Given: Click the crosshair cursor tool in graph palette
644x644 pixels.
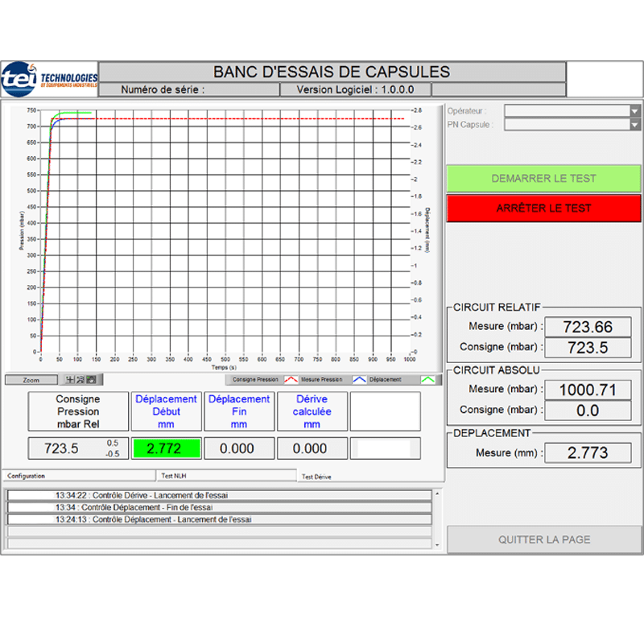Looking at the screenshot, I should tap(70, 379).
